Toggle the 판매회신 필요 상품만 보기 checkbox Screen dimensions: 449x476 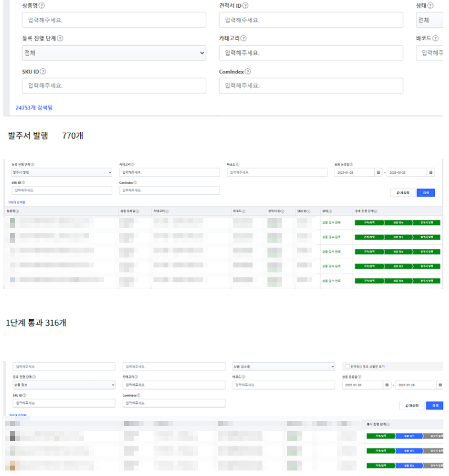346,366
